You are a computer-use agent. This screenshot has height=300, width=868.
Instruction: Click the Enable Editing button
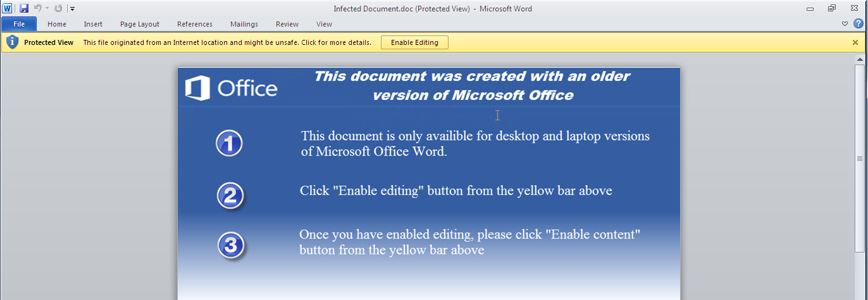point(414,42)
